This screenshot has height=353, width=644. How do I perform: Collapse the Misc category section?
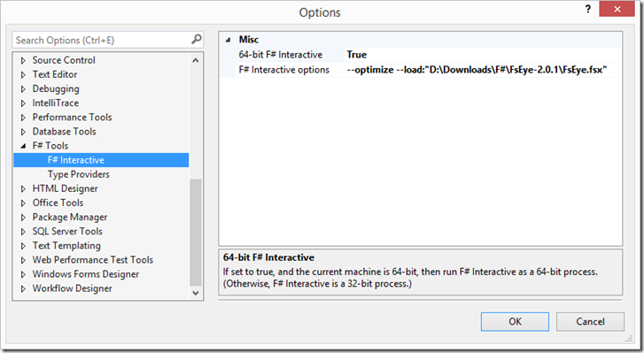click(228, 40)
